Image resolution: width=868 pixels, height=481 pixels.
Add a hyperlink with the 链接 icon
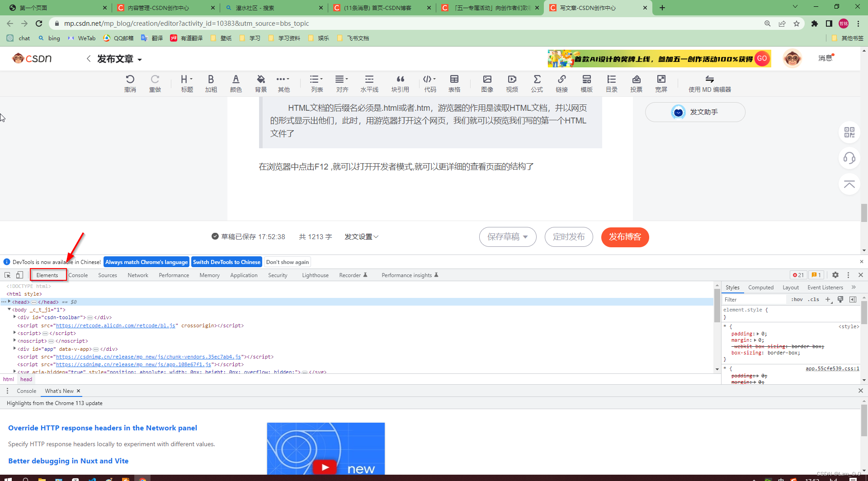pos(561,83)
